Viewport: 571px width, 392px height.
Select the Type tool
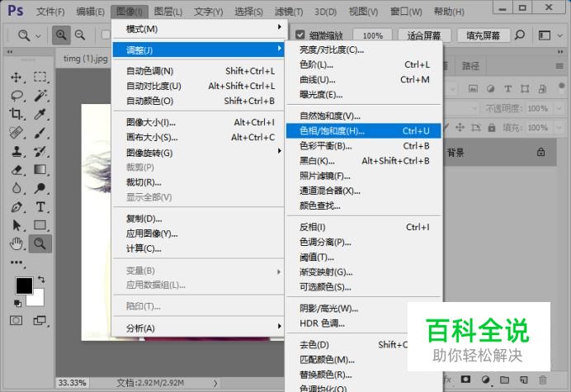click(x=40, y=207)
